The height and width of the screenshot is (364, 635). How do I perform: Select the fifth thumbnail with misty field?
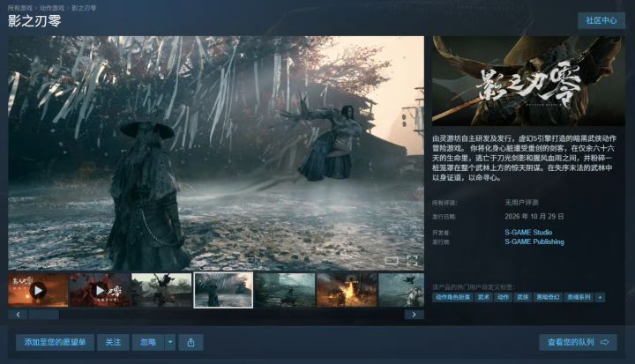[x=285, y=290]
